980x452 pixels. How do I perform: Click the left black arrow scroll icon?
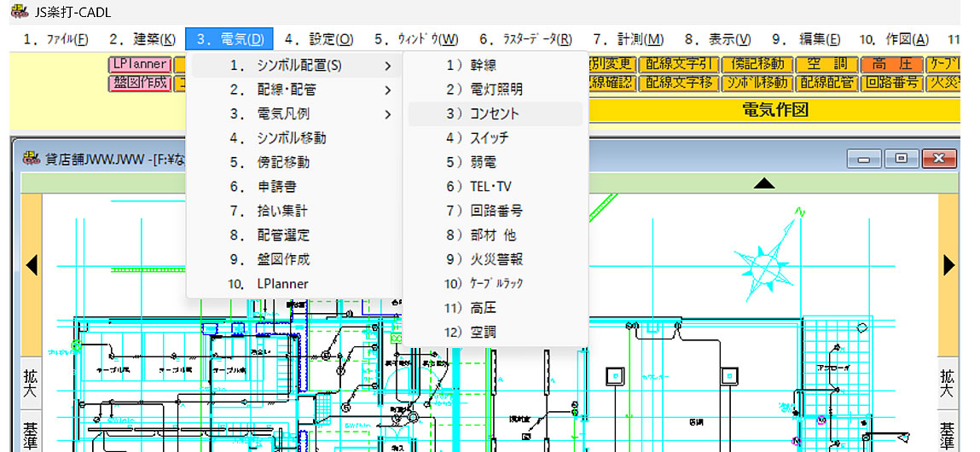click(x=32, y=265)
